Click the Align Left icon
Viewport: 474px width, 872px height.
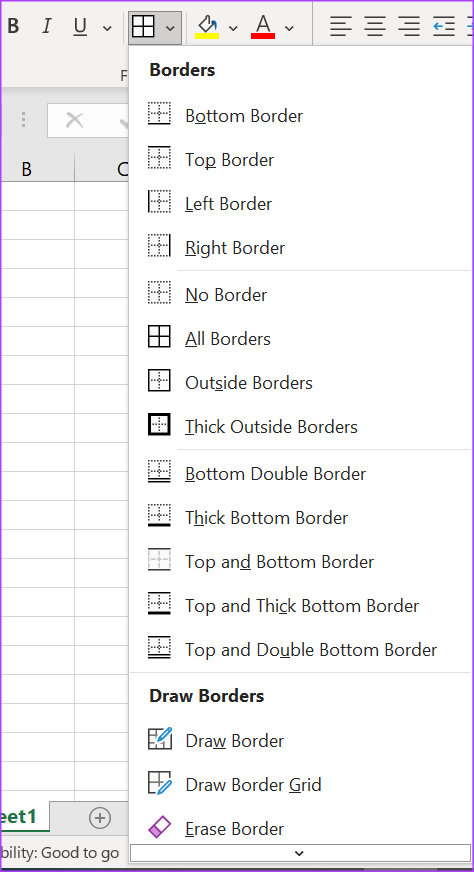click(340, 26)
